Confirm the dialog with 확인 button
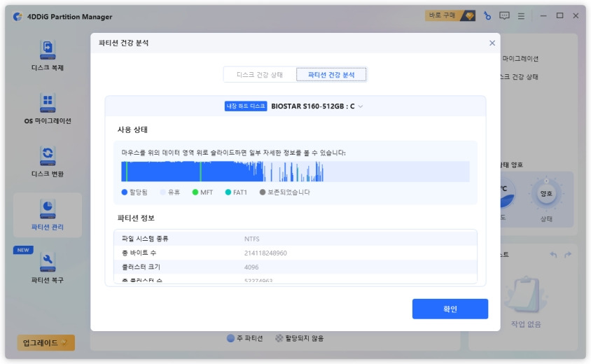The image size is (591, 364). (450, 309)
